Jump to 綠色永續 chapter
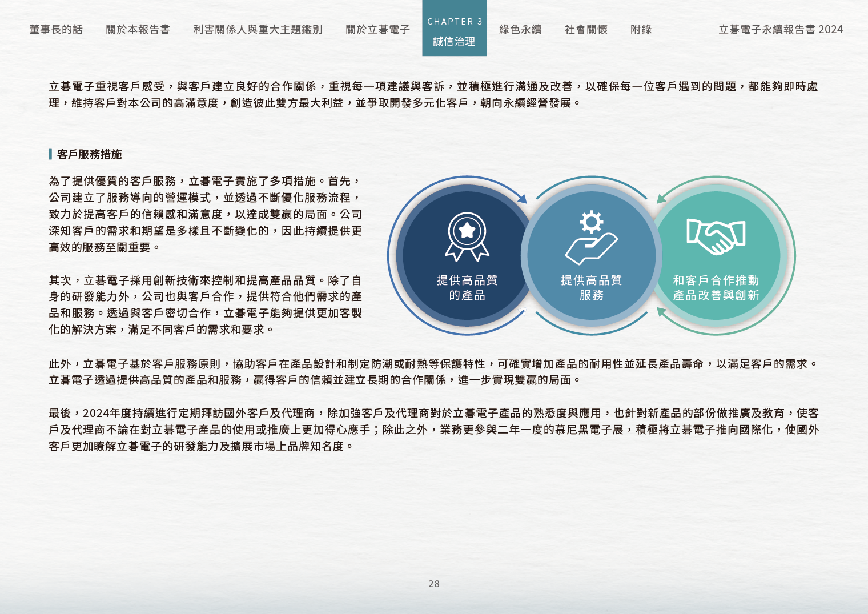The image size is (868, 614). tap(520, 29)
